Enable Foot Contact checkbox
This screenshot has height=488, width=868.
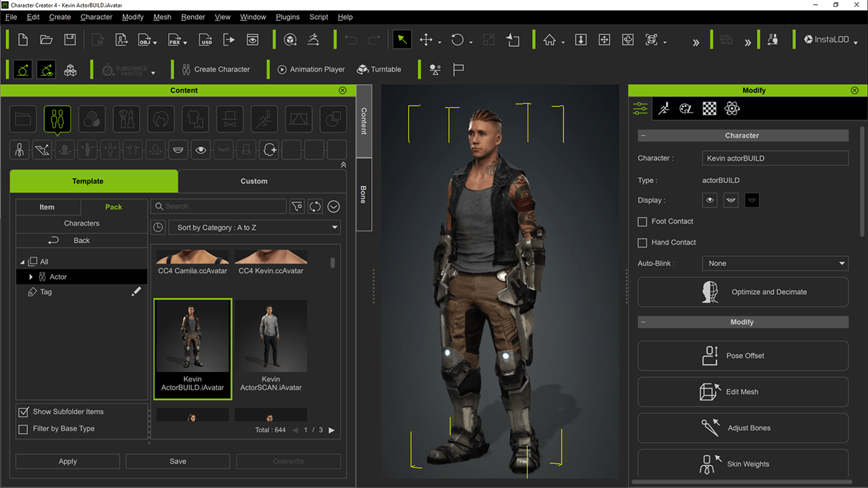642,222
